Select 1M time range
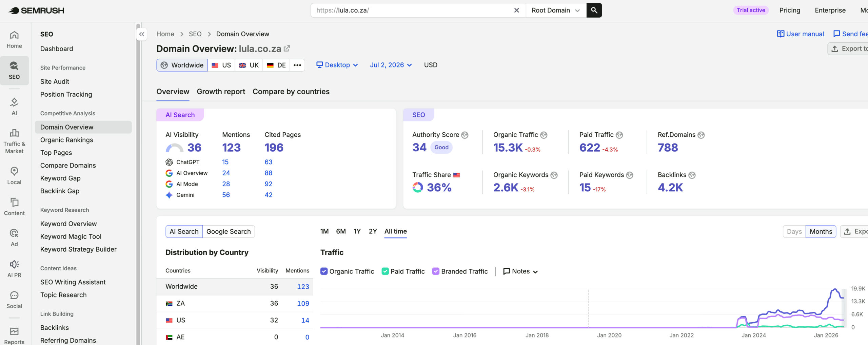 [324, 231]
